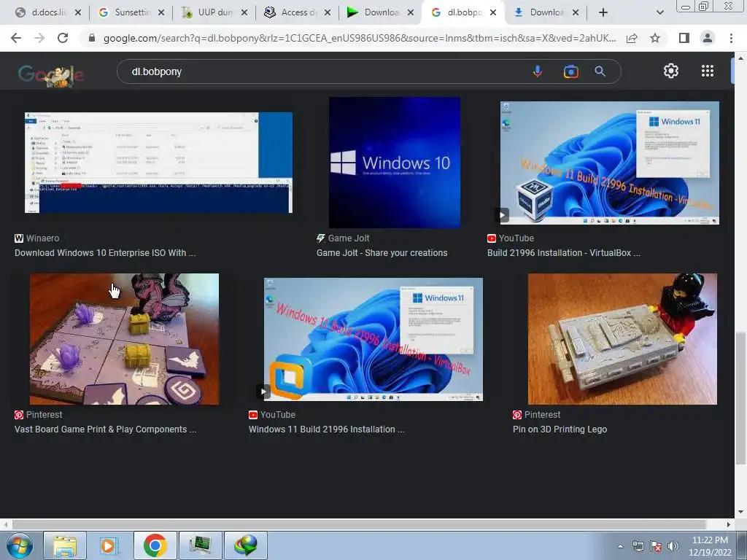Open Chrome three-dot menu
The width and height of the screenshot is (747, 560).
[x=731, y=38]
